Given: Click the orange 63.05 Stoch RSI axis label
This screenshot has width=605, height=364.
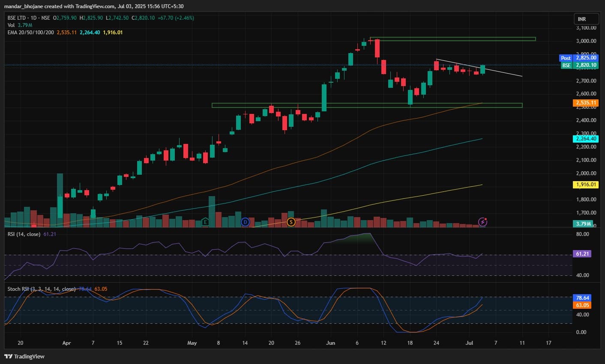Looking at the screenshot, I should tap(582, 305).
